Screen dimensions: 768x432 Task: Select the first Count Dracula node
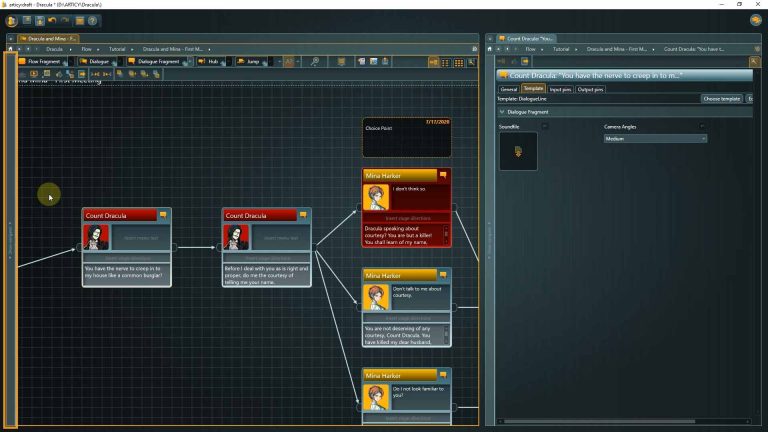(x=127, y=247)
